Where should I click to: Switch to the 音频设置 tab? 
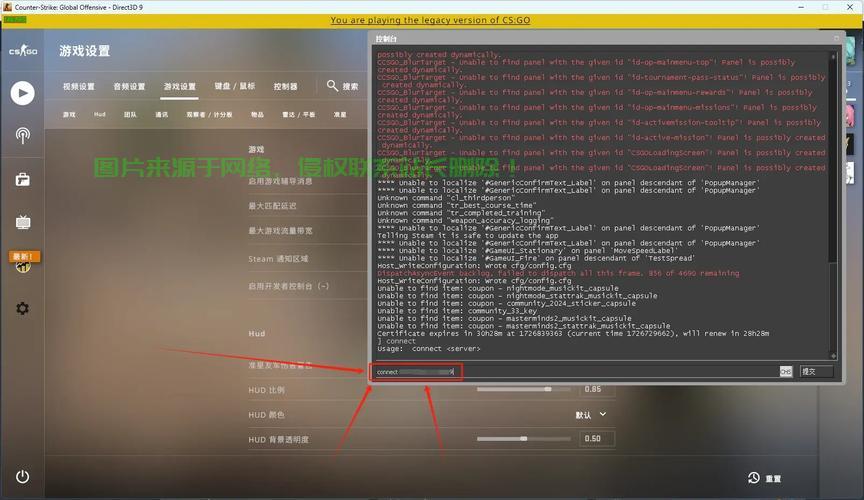(129, 87)
